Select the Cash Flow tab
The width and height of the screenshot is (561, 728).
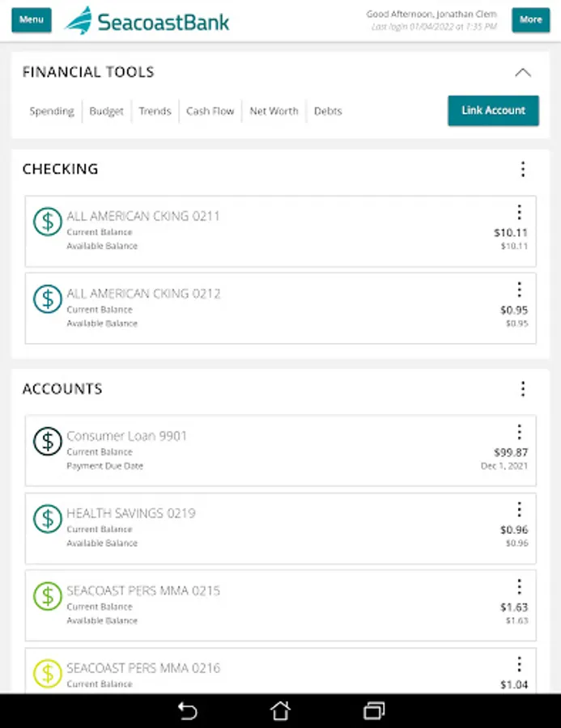coord(210,112)
